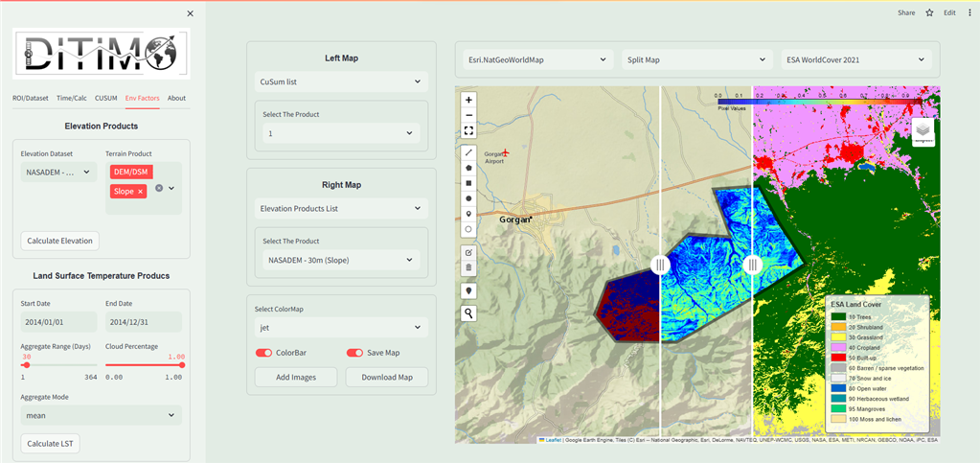Zoom out on the map
The width and height of the screenshot is (980, 463).
click(468, 115)
